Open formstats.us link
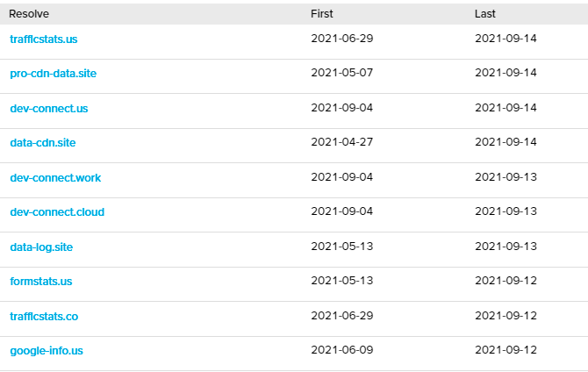The height and width of the screenshot is (372, 588). 40,282
